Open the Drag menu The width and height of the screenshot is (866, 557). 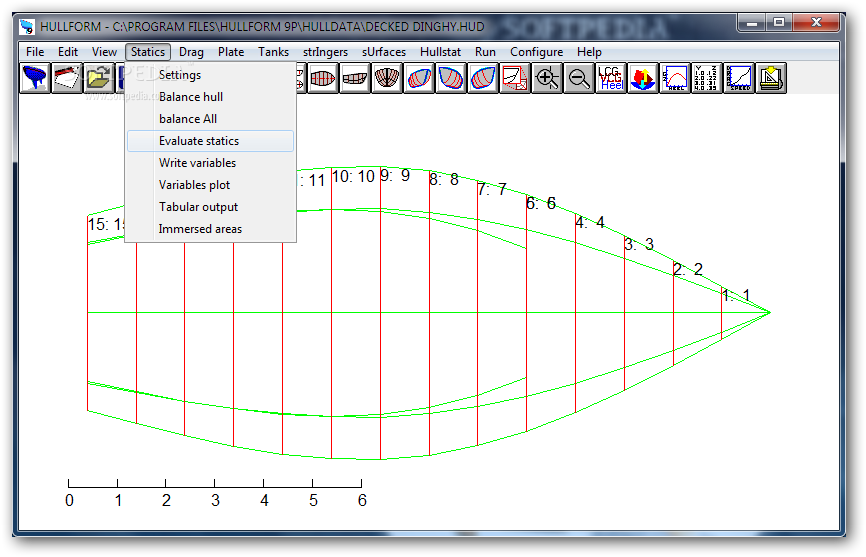click(191, 52)
